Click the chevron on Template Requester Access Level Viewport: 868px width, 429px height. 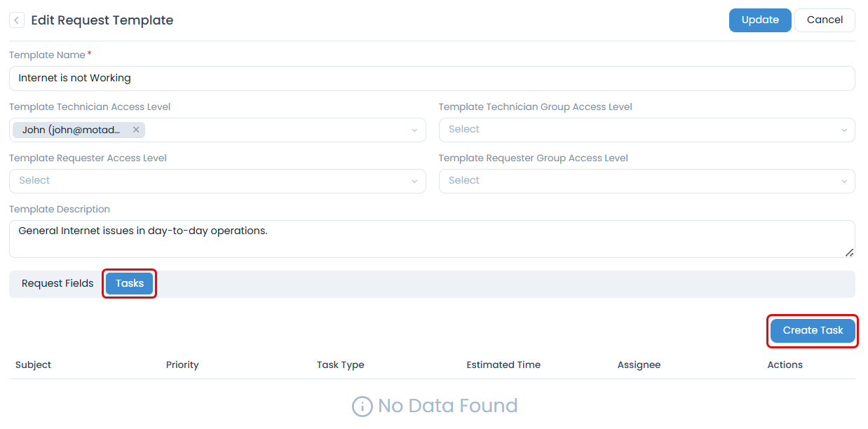click(x=416, y=181)
